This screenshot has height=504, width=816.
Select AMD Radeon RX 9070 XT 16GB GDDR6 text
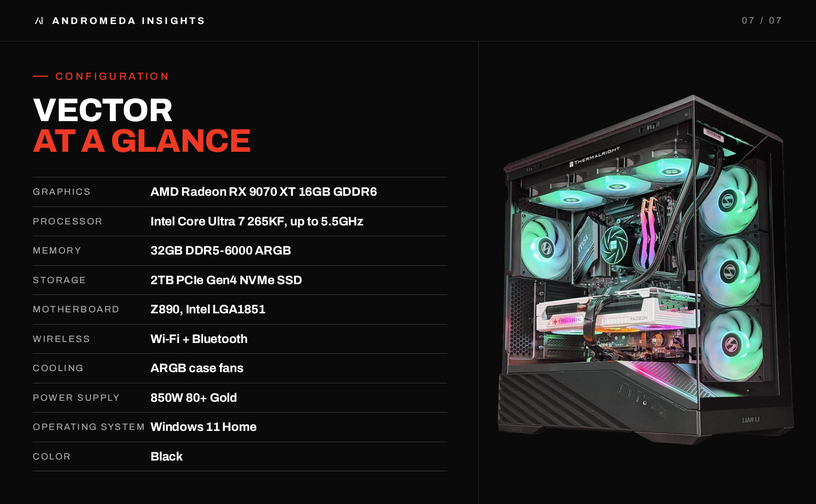pyautogui.click(x=263, y=192)
